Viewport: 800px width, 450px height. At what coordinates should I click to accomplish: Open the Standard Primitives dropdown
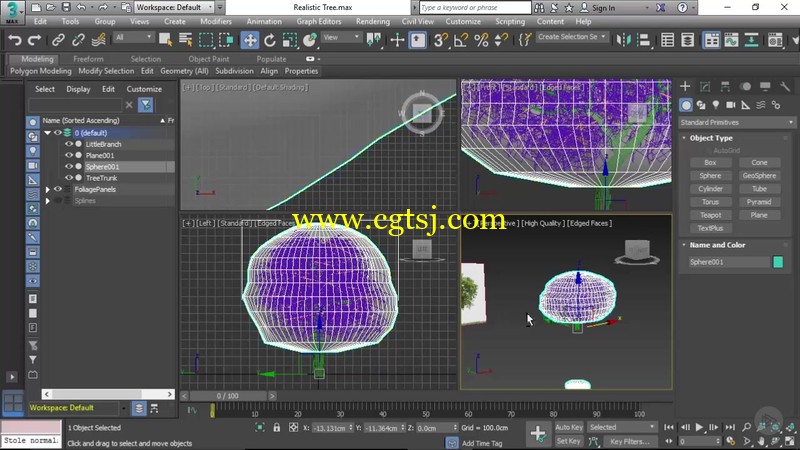point(737,122)
